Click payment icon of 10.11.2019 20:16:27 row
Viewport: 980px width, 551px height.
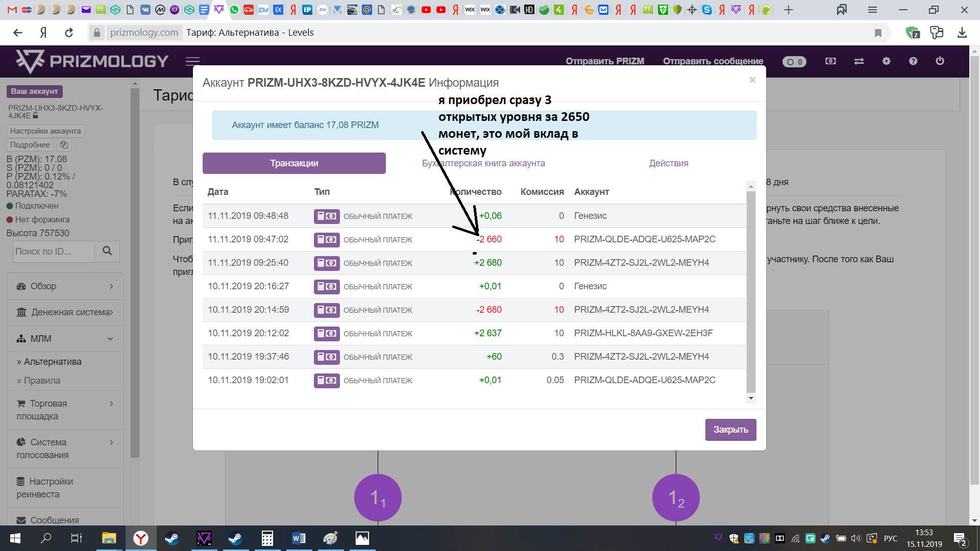[327, 286]
